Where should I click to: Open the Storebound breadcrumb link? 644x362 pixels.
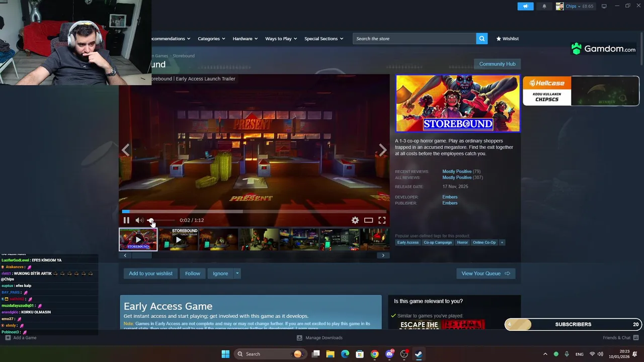(x=184, y=56)
